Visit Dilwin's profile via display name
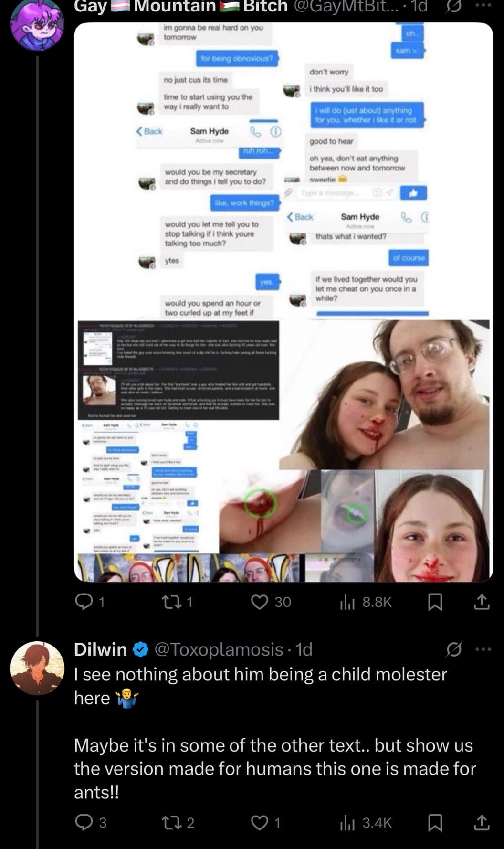 (101, 649)
